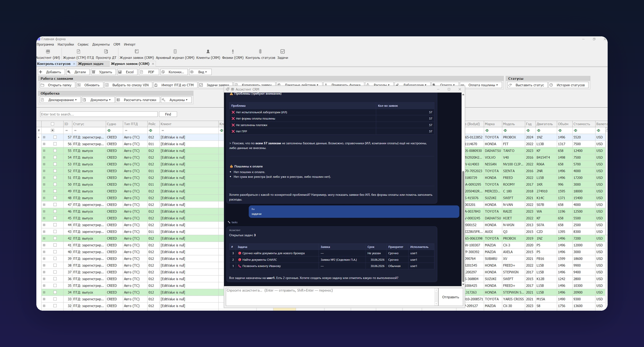
Task: Open the Декларирование dropdown
Action: click(x=60, y=100)
